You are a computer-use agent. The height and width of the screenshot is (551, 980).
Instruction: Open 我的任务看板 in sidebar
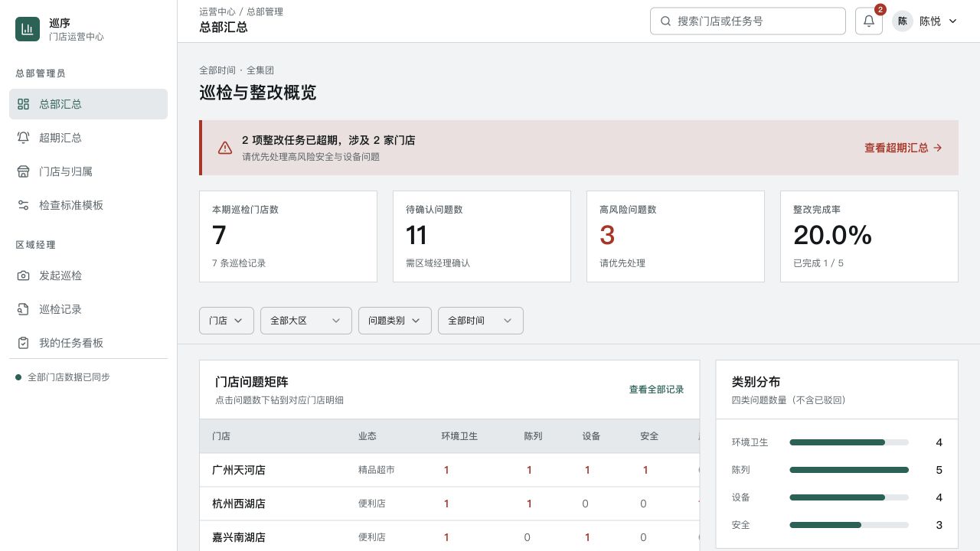[x=88, y=343]
